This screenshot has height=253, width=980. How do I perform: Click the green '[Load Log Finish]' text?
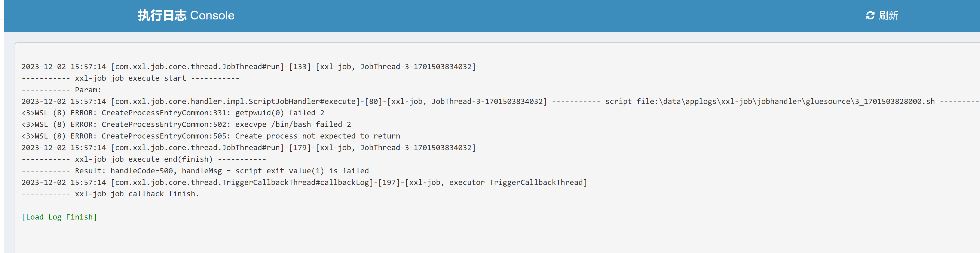point(59,217)
